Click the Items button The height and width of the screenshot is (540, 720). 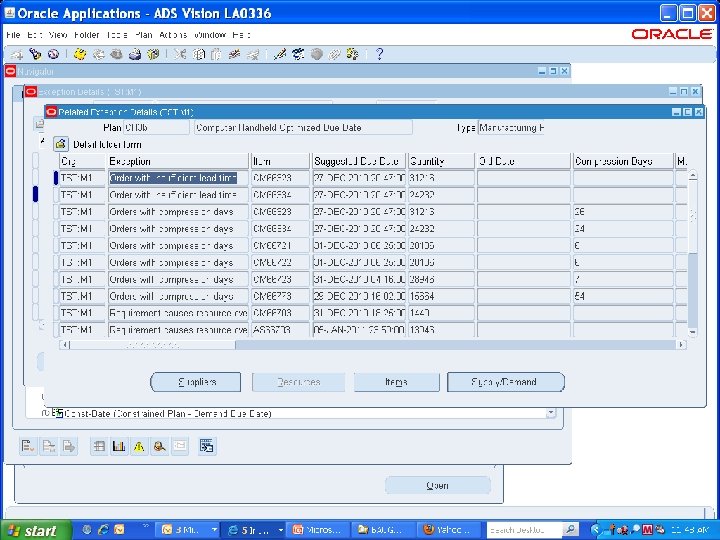396,382
